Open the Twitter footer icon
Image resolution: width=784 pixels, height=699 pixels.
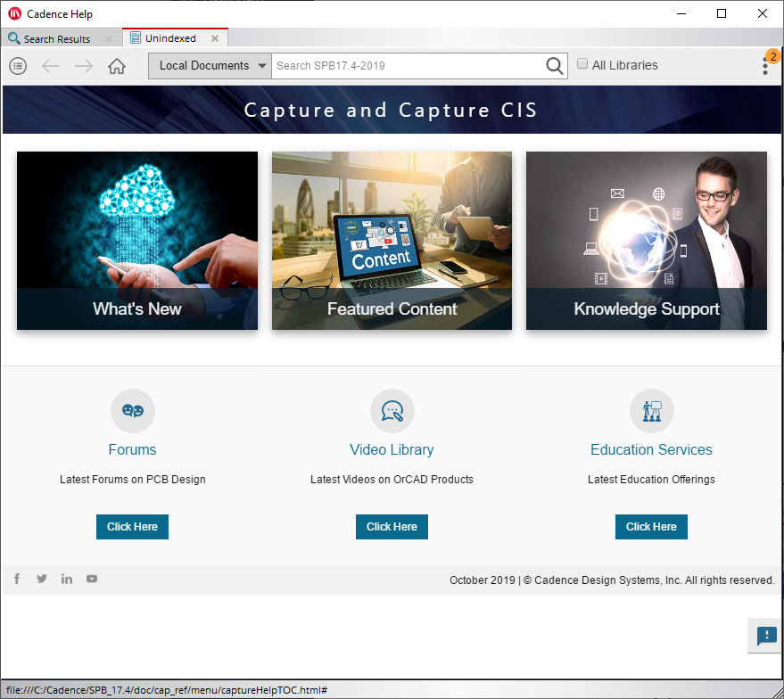pyautogui.click(x=42, y=579)
